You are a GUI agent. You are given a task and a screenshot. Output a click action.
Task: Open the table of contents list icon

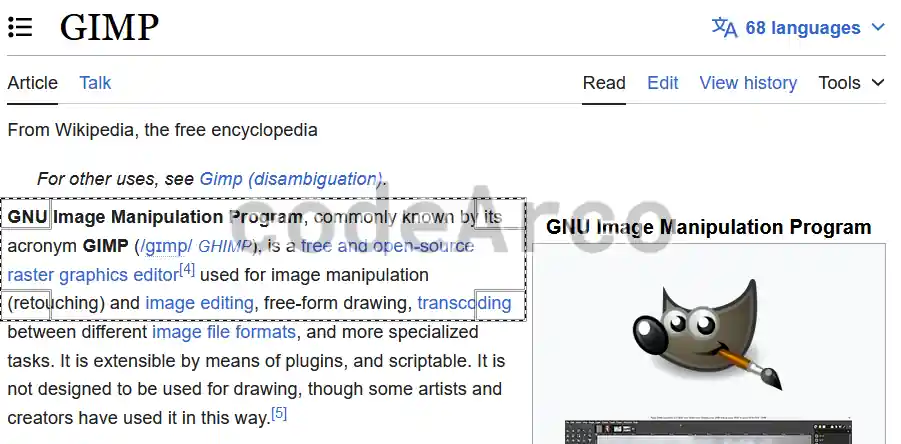[20, 27]
